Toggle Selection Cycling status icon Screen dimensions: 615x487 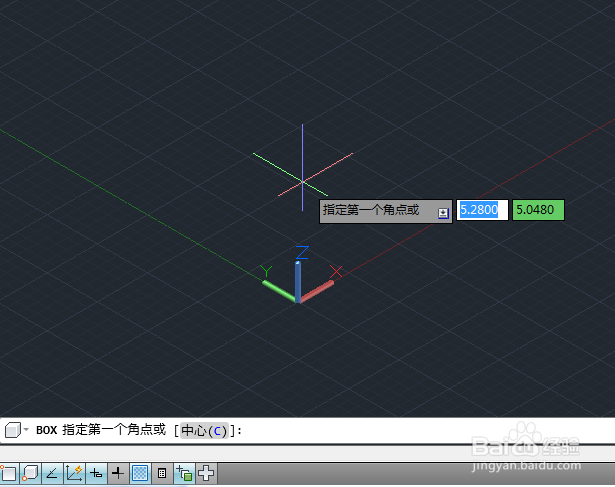pos(184,473)
